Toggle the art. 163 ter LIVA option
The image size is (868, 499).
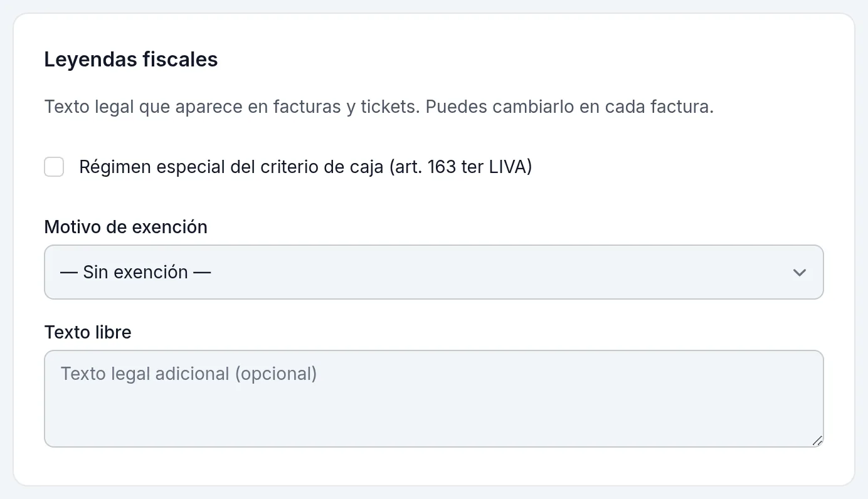(x=54, y=167)
